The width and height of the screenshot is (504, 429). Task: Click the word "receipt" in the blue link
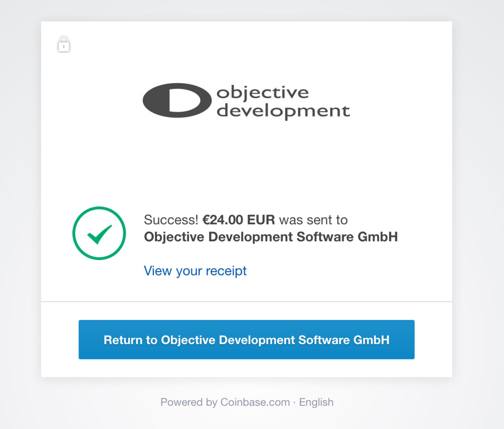pos(226,270)
